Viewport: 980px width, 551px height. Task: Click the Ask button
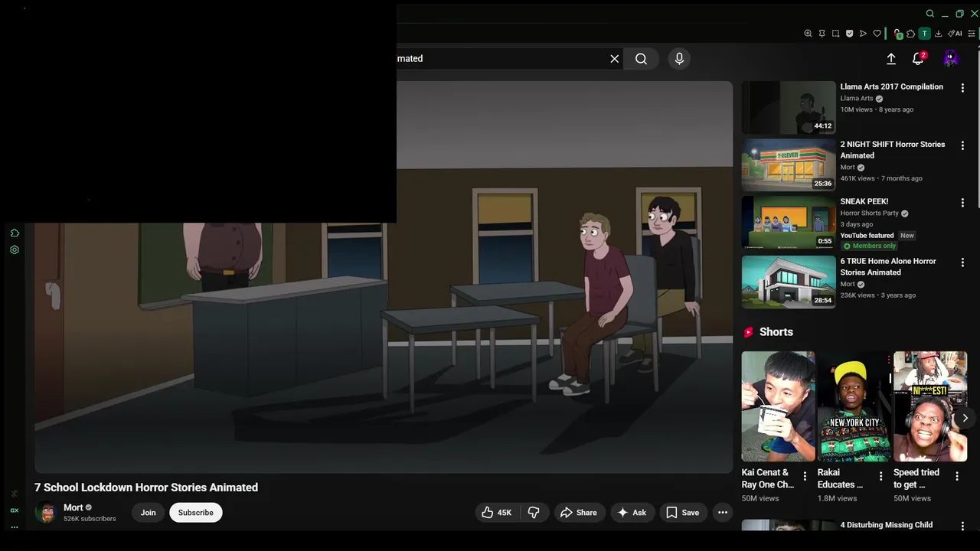tap(632, 513)
